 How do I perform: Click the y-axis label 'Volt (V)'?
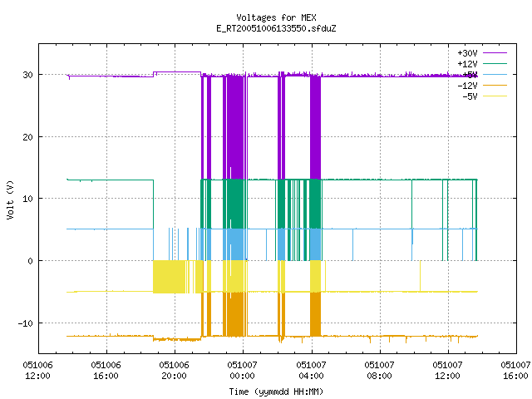(x=10, y=199)
